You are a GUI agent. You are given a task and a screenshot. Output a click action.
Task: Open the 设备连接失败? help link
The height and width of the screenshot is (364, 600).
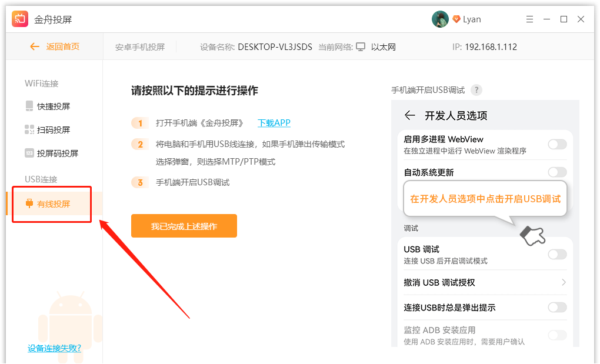click(x=54, y=348)
